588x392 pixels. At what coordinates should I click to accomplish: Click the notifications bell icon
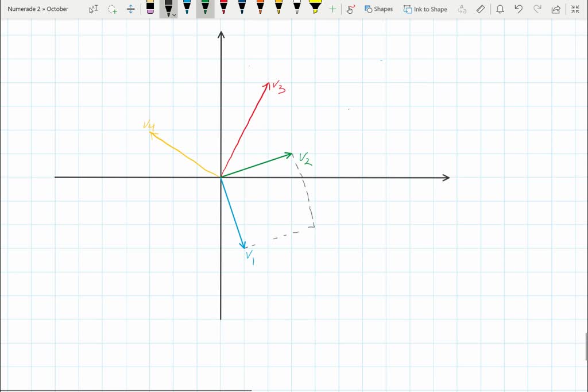[x=500, y=9]
